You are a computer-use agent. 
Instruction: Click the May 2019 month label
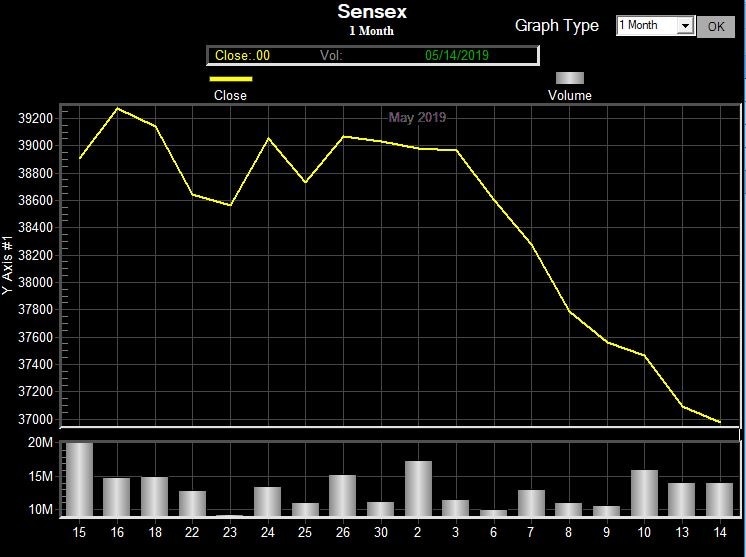click(417, 118)
